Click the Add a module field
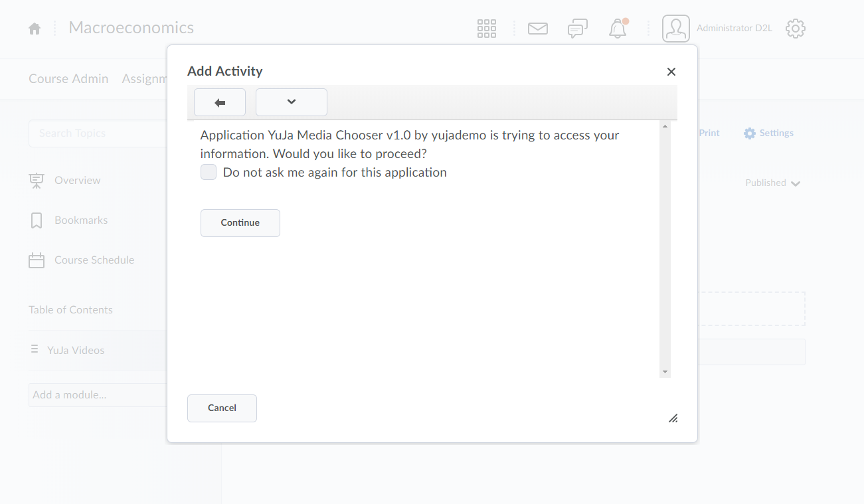Image resolution: width=864 pixels, height=504 pixels. click(98, 395)
